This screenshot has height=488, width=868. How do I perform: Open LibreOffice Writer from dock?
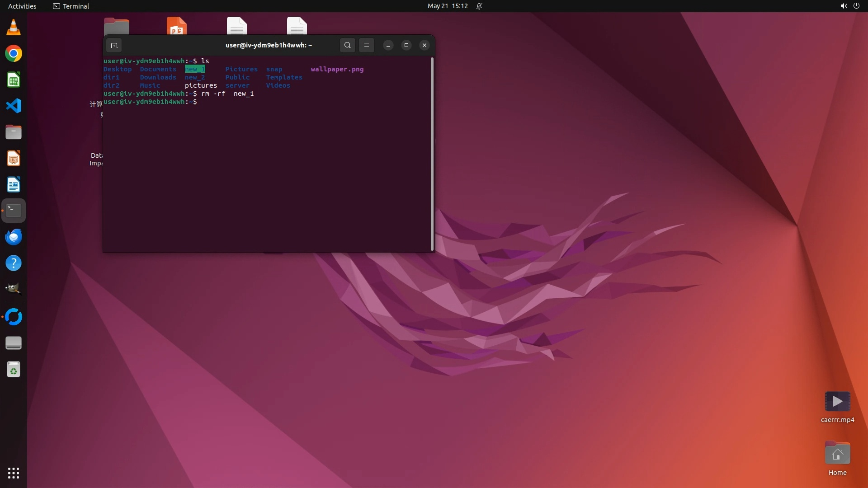[x=14, y=185]
